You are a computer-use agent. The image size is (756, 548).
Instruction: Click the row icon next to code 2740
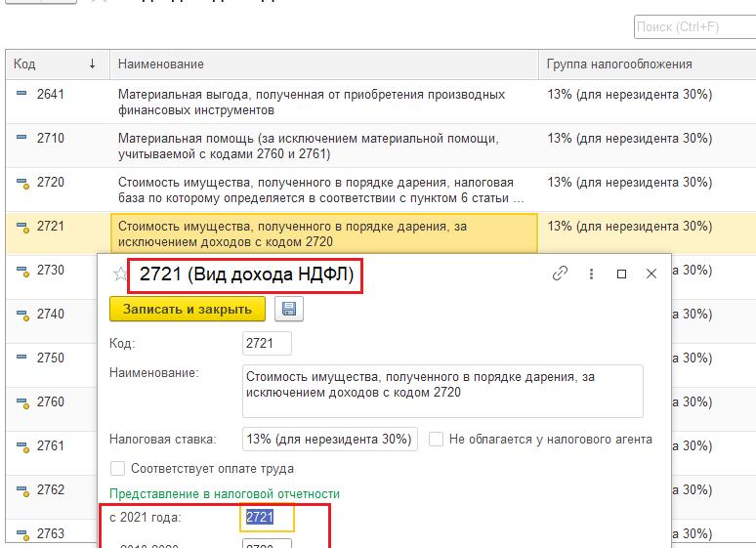click(x=22, y=315)
